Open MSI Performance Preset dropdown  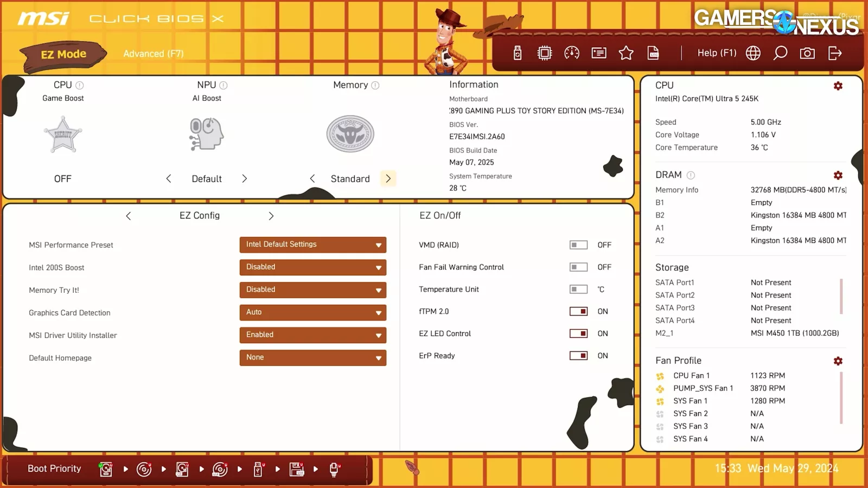[x=312, y=245]
